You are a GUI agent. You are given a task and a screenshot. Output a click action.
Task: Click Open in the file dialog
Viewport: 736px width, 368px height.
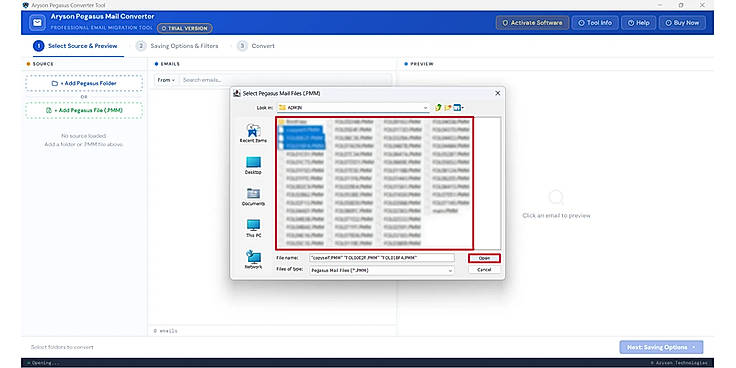pos(484,258)
